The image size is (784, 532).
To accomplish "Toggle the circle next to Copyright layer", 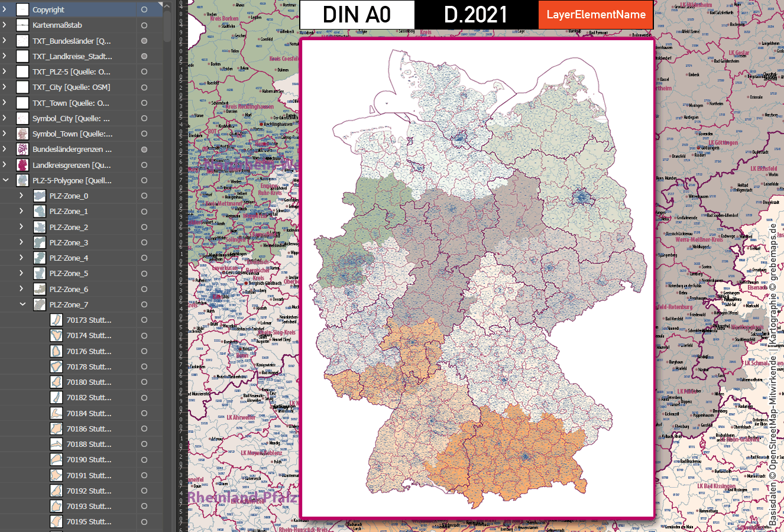I will coord(142,9).
